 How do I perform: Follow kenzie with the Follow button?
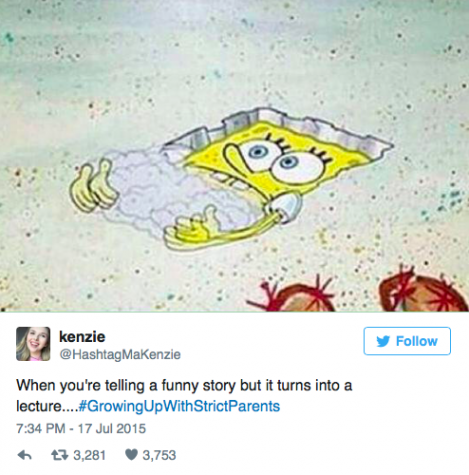[407, 341]
